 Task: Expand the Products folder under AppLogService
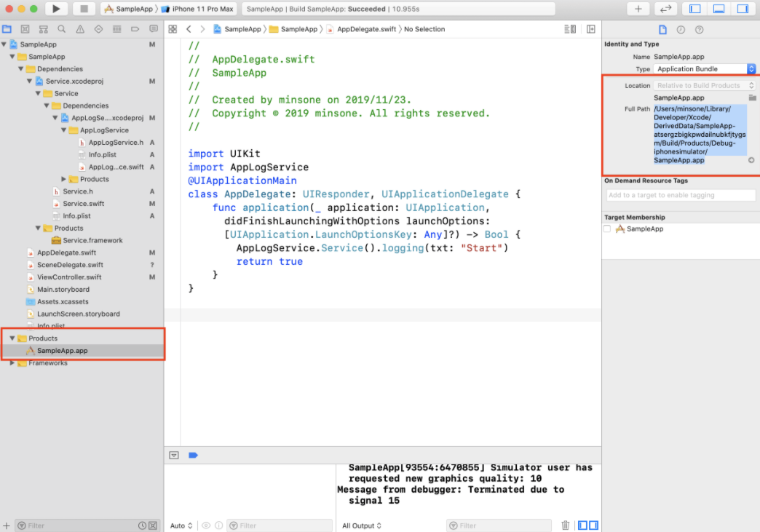[x=63, y=179]
